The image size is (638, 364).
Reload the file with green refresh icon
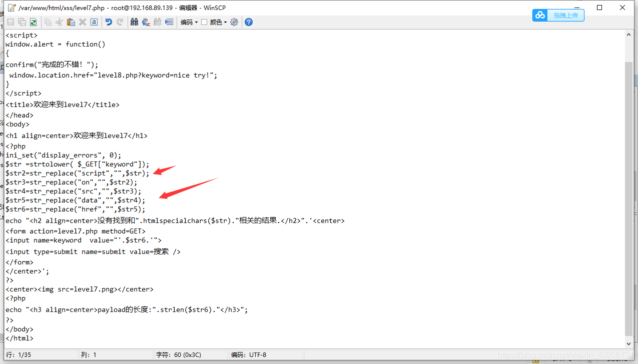click(33, 22)
